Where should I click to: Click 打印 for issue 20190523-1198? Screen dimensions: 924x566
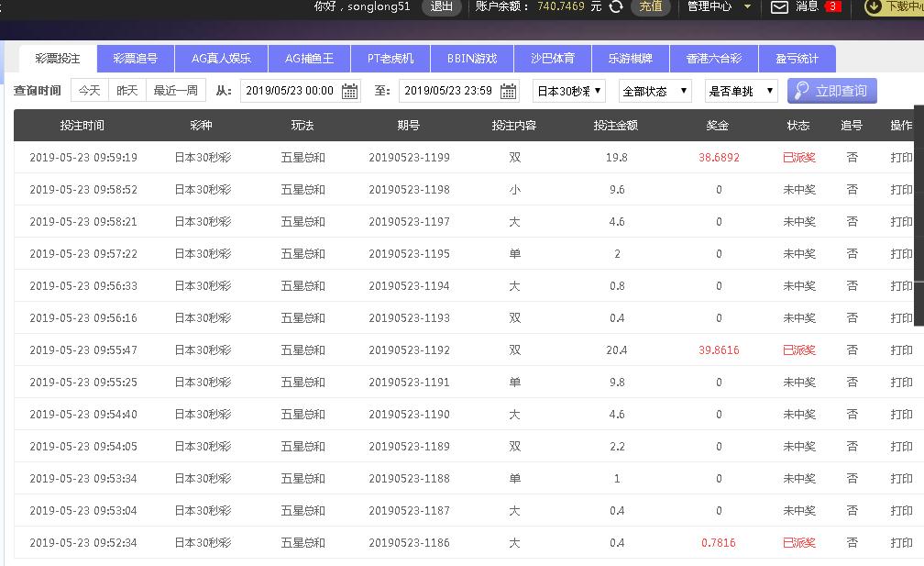click(x=901, y=190)
